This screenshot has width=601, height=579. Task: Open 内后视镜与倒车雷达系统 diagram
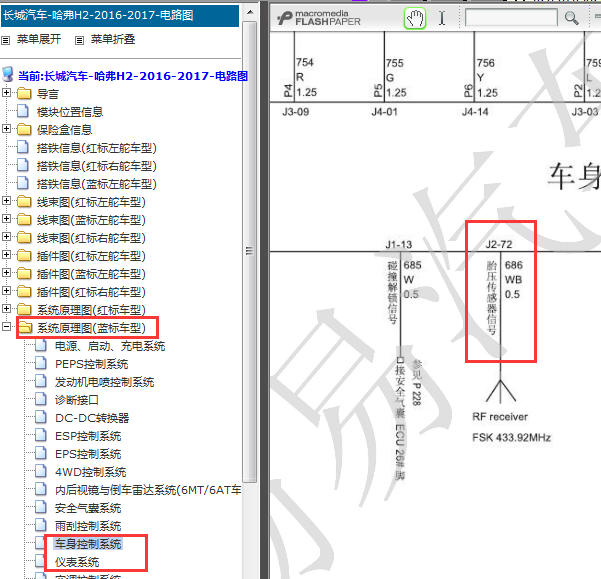point(148,490)
